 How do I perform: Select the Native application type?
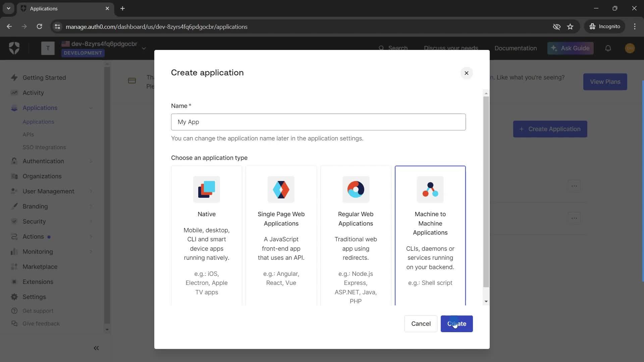207,236
